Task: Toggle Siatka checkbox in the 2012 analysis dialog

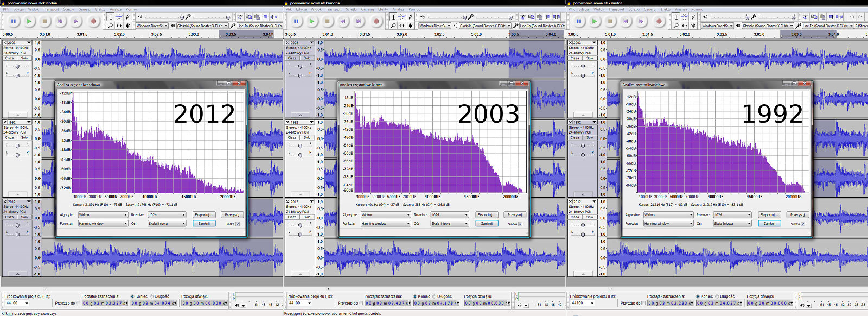Action: 237,224
